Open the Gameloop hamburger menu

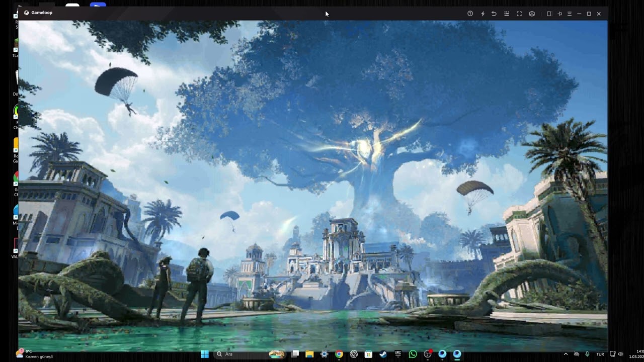coord(570,14)
